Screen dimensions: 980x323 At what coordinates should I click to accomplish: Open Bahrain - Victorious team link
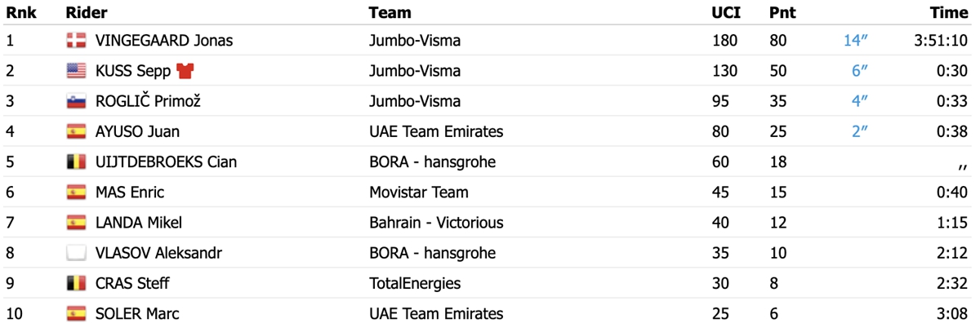coord(436,223)
